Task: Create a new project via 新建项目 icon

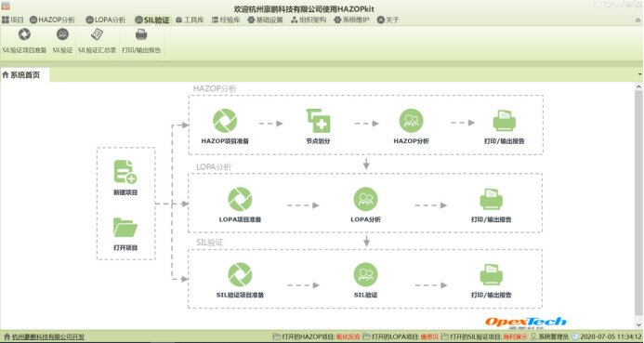Action: point(125,172)
